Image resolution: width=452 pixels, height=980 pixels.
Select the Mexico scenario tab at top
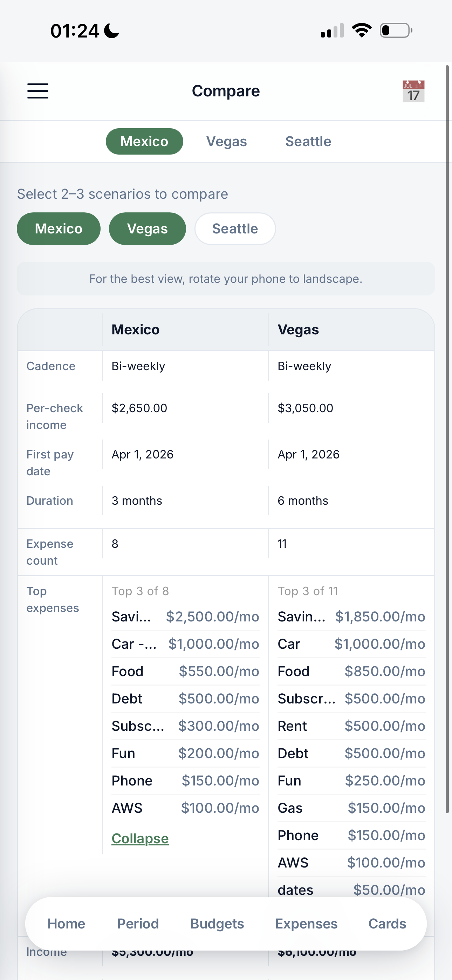144,142
